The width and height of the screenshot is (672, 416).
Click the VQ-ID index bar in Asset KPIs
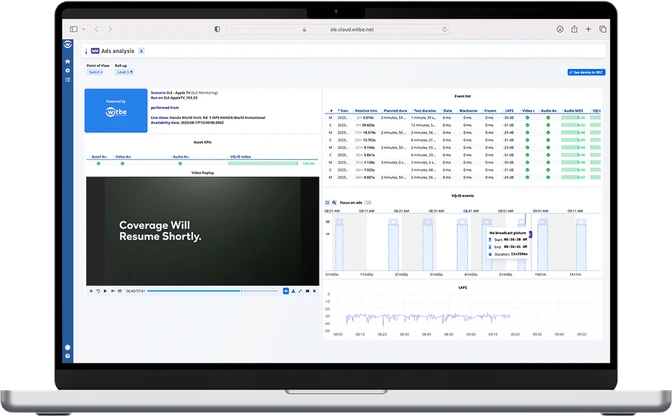pyautogui.click(x=263, y=163)
